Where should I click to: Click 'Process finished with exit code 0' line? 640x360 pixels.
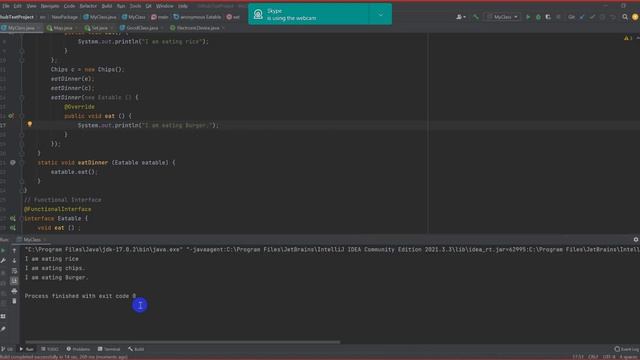click(80, 296)
